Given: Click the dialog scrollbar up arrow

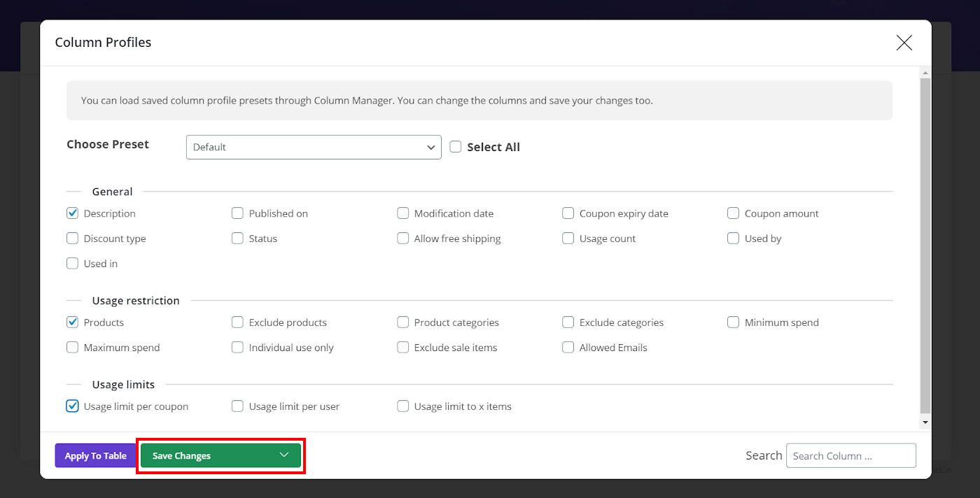Looking at the screenshot, I should (925, 73).
